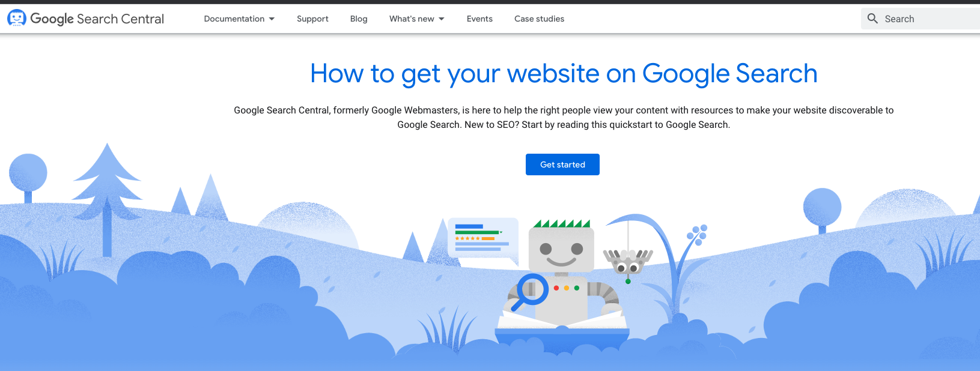Click the Google Search Central title text
The width and height of the screenshot is (980, 371).
pos(97,19)
